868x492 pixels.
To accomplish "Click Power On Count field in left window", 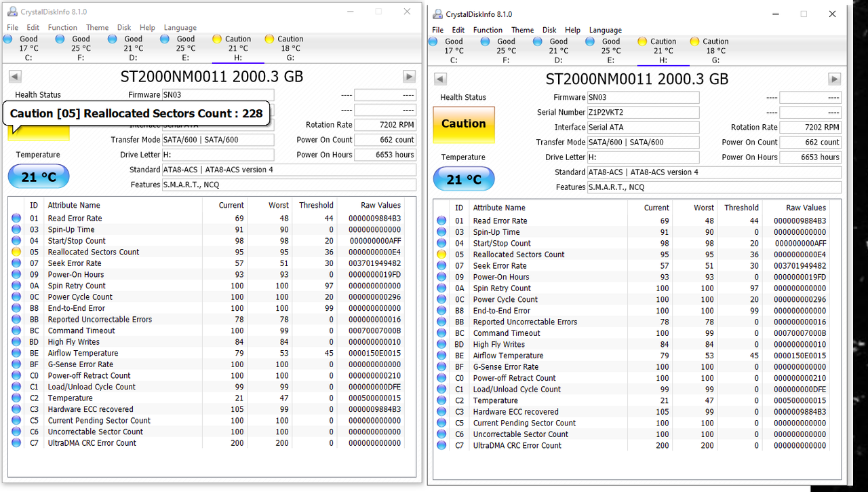I will coord(385,140).
